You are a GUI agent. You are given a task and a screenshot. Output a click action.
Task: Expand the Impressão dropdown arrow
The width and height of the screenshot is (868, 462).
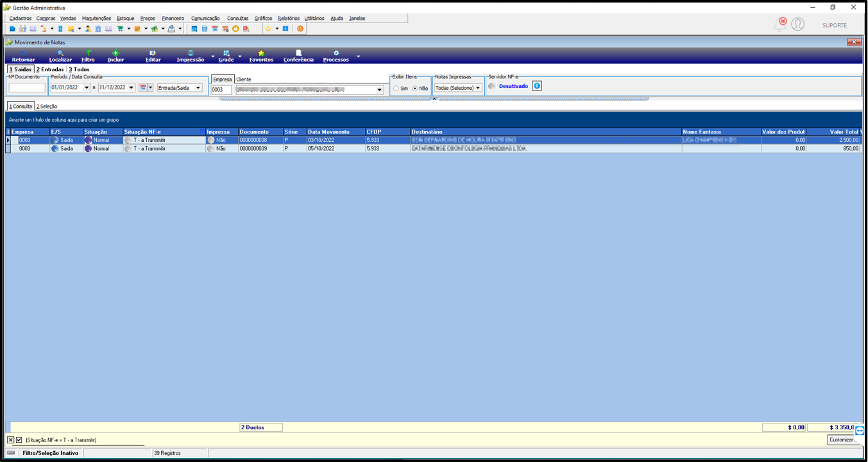point(213,56)
